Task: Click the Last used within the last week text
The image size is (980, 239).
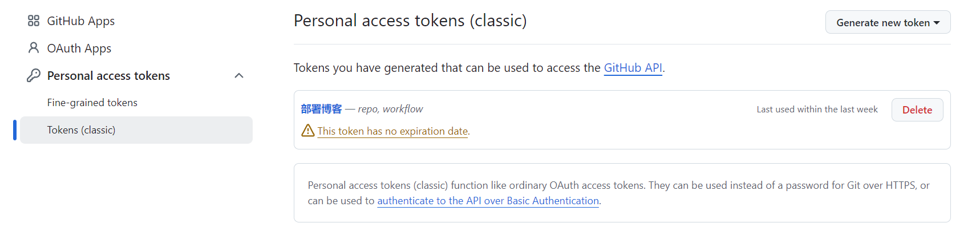Action: click(817, 110)
